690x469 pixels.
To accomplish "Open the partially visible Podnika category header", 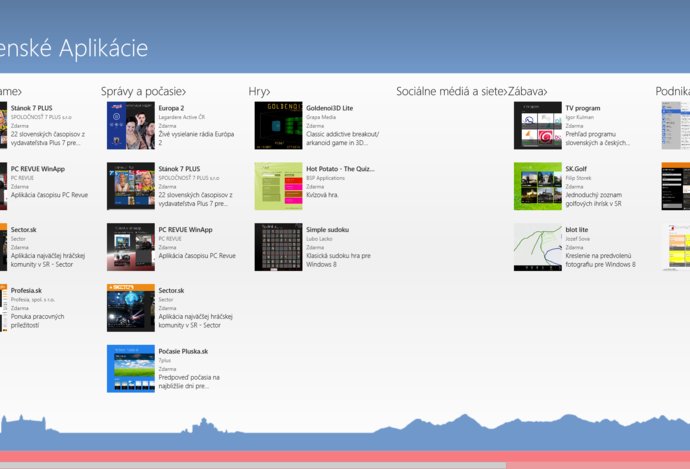I will 672,92.
